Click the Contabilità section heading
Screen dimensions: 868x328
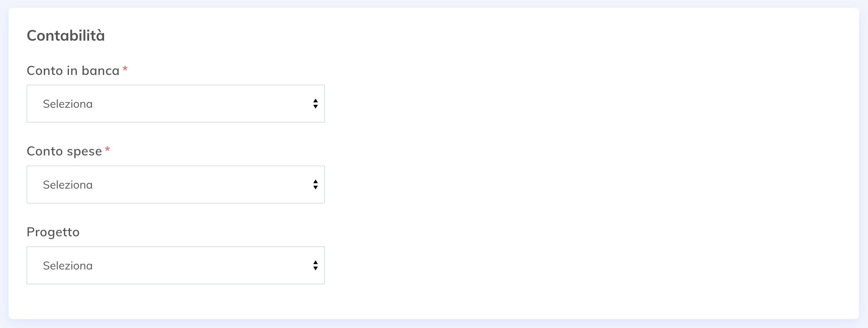click(66, 36)
